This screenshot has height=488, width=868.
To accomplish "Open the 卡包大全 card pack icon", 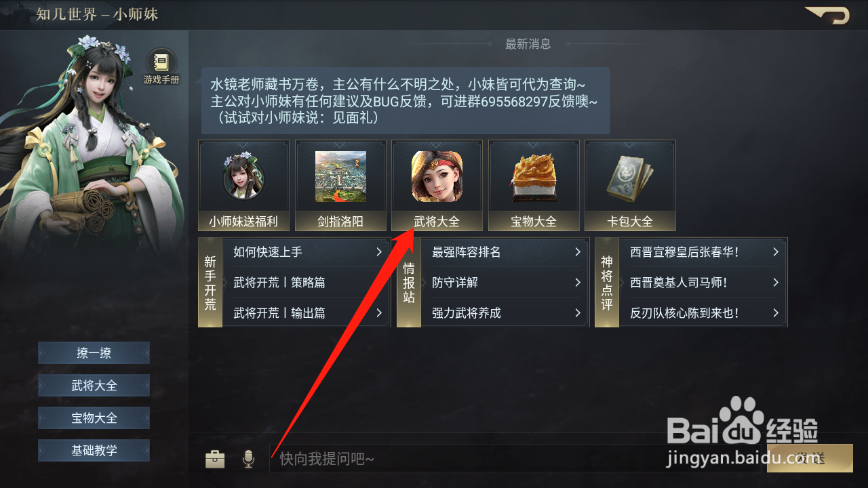I will (x=630, y=185).
